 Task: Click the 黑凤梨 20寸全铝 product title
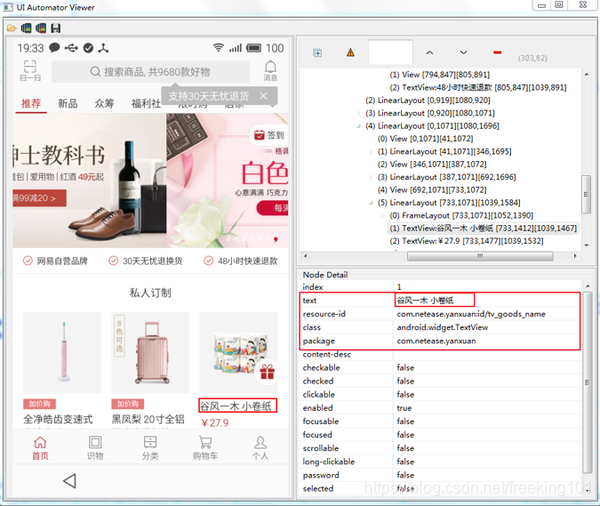coord(148,419)
